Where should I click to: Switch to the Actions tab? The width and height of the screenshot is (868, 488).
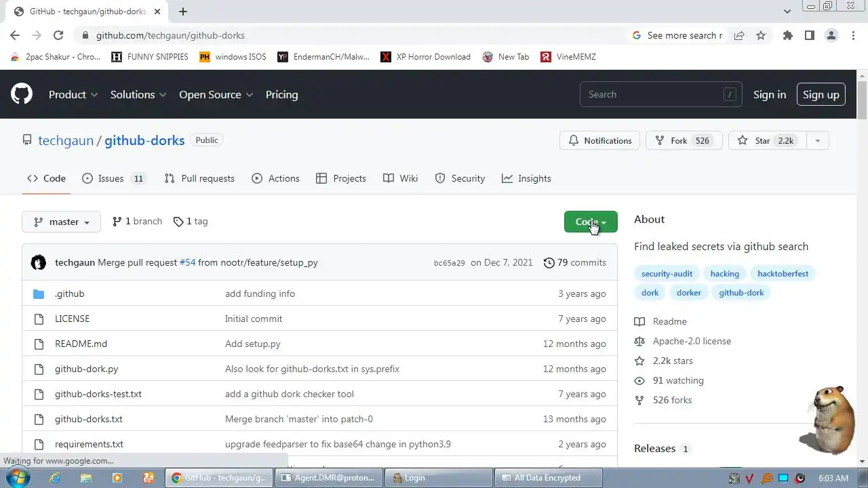pyautogui.click(x=275, y=178)
